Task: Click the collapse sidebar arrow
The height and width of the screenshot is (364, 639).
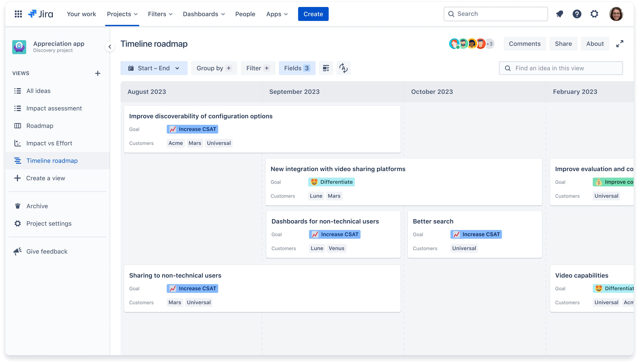Action: click(110, 46)
